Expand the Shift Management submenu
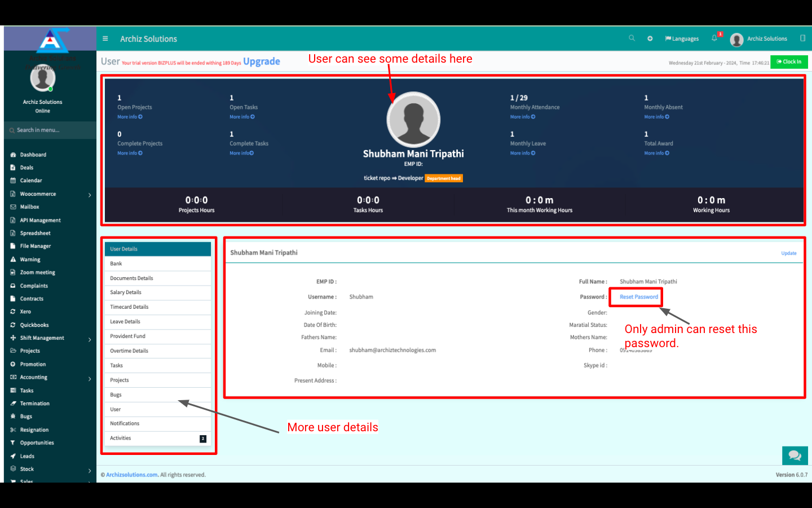The width and height of the screenshot is (812, 508). [90, 339]
